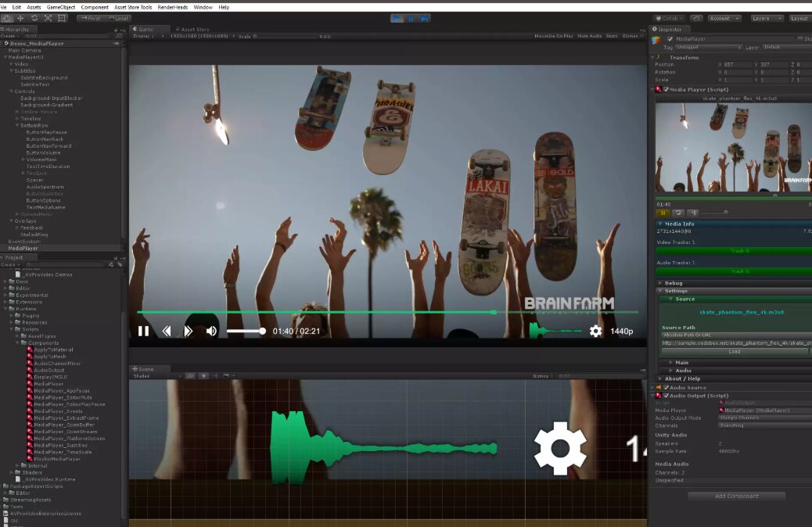The width and height of the screenshot is (812, 527).
Task: Open the GameObject menu
Action: pyautogui.click(x=59, y=6)
